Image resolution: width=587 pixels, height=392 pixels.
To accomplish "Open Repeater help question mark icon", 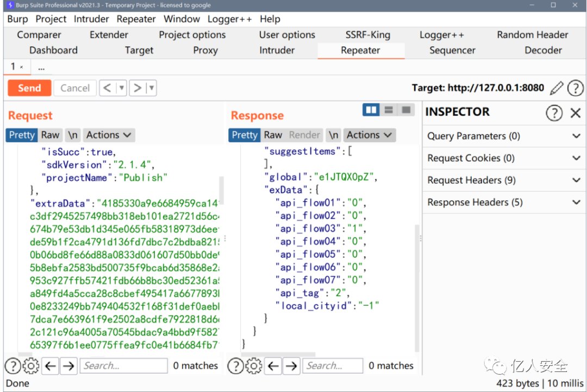I will (x=576, y=88).
